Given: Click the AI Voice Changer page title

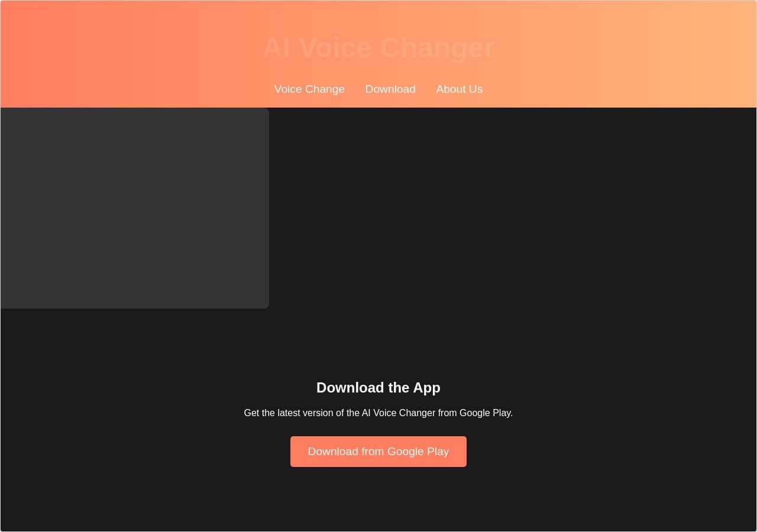Looking at the screenshot, I should (378, 48).
